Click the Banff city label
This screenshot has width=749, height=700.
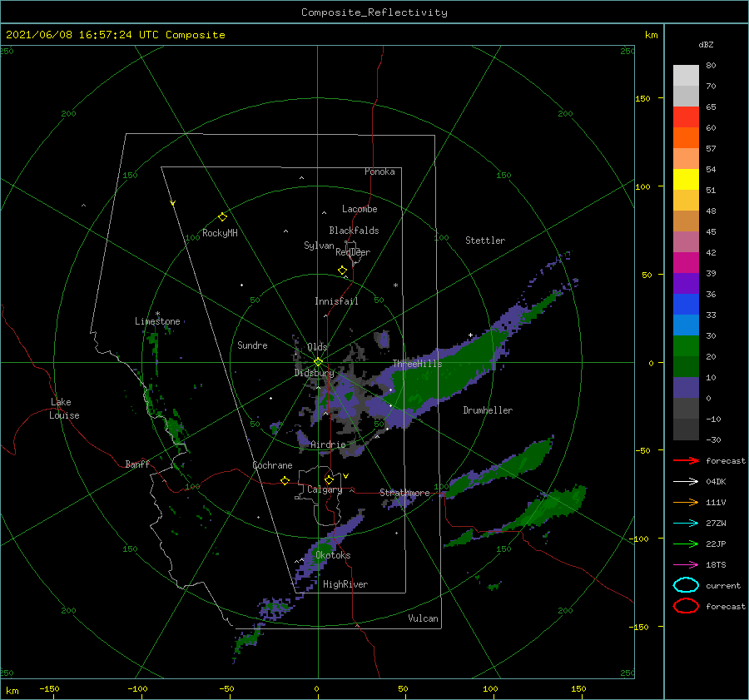pyautogui.click(x=137, y=464)
